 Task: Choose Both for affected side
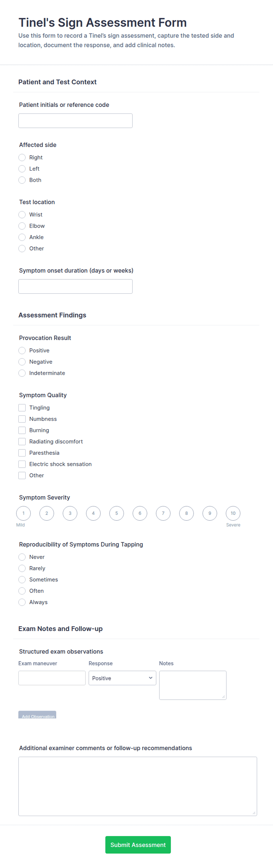tap(22, 180)
